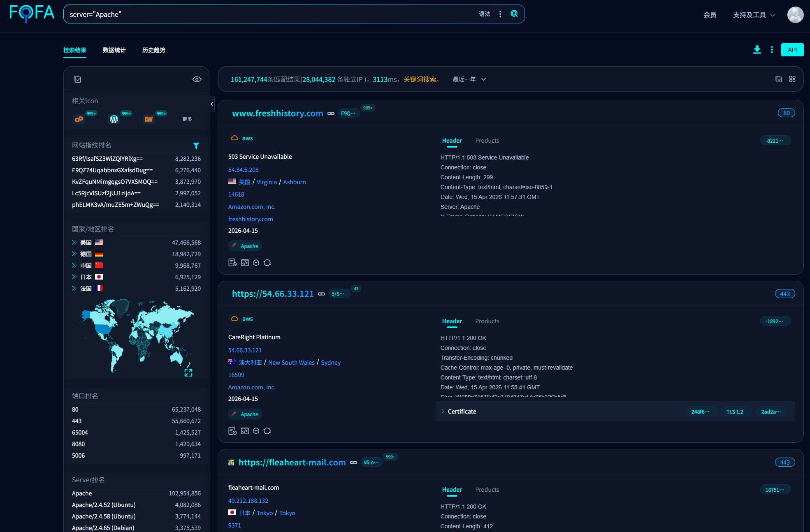Click 更多 to show more icons

tap(187, 119)
